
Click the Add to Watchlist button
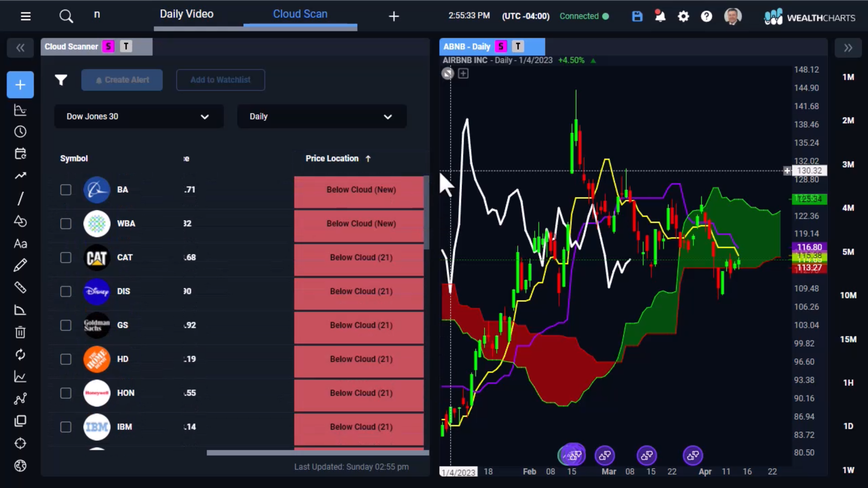point(221,80)
